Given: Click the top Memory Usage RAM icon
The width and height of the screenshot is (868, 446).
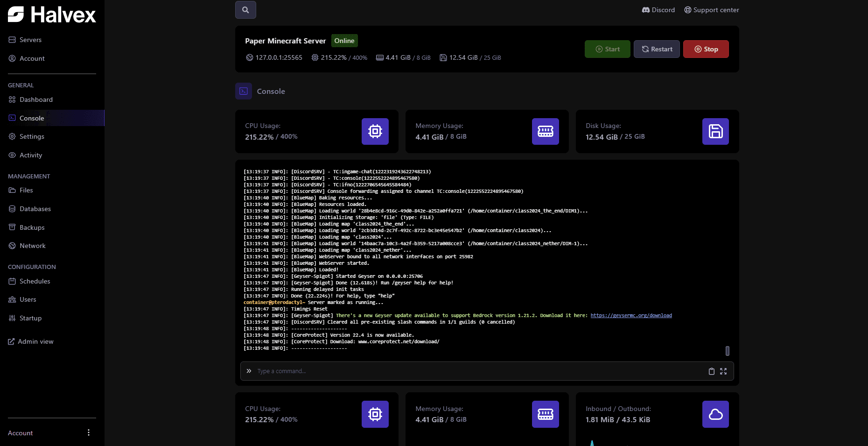Looking at the screenshot, I should pos(546,131).
